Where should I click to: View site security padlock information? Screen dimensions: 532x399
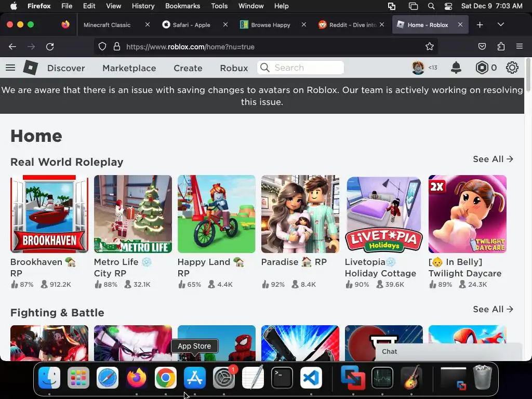tap(117, 47)
